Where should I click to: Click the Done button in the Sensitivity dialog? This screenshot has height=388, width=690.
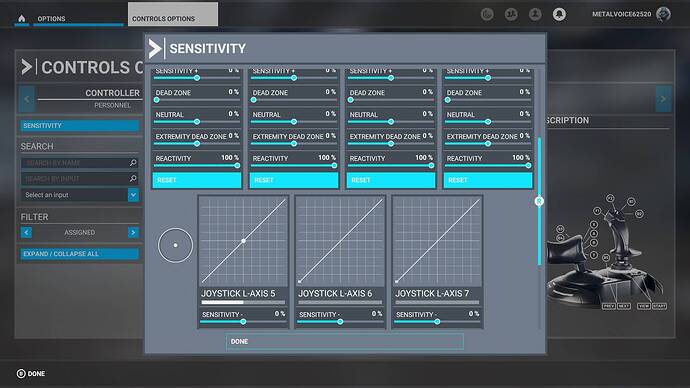click(x=345, y=341)
